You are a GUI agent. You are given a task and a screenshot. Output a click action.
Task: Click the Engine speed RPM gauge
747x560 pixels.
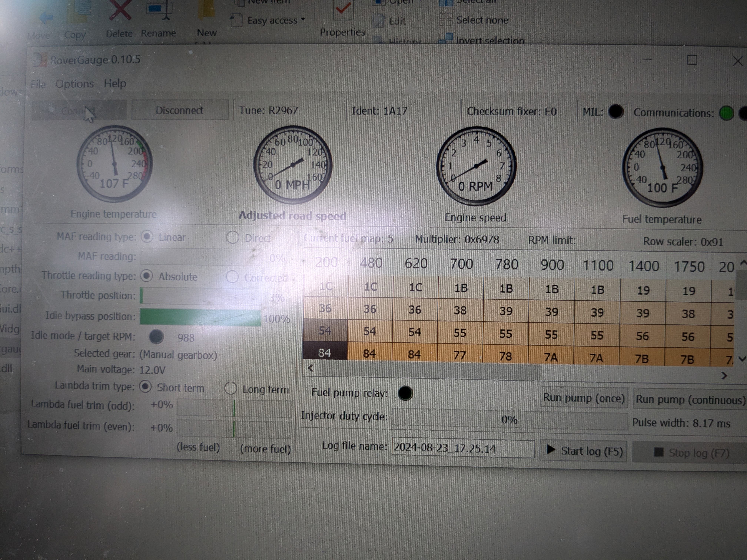476,166
